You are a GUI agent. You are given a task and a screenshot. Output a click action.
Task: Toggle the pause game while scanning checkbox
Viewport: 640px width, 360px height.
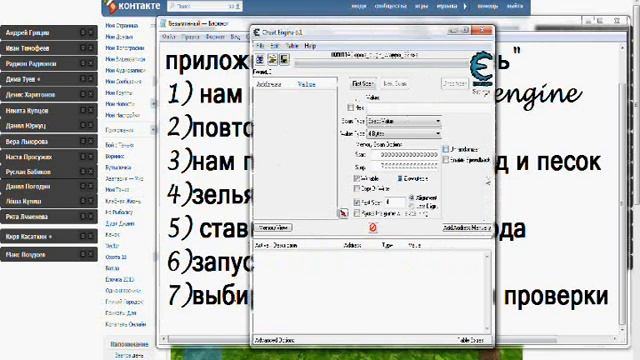356,213
